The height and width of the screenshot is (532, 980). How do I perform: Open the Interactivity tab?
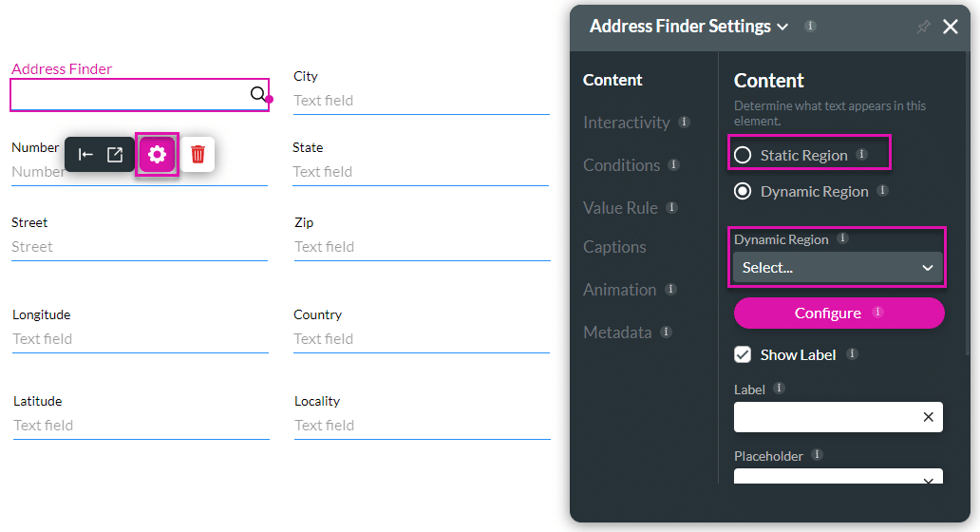[626, 123]
